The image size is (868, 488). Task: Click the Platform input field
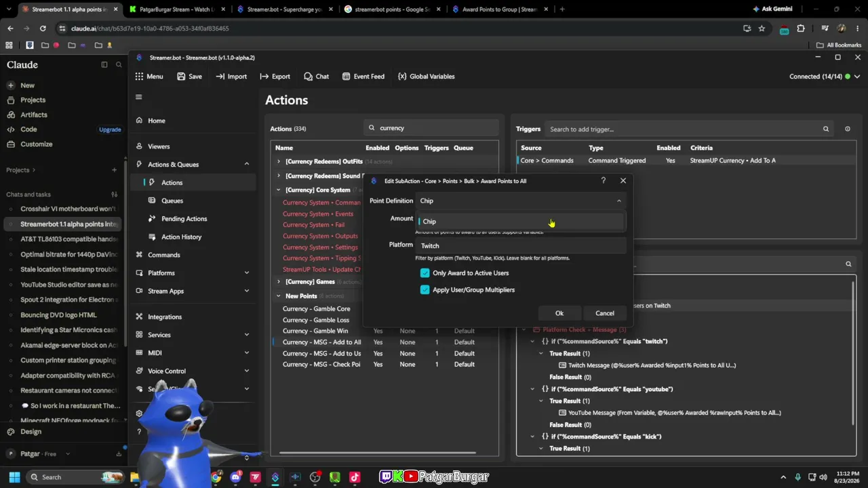[520, 246]
